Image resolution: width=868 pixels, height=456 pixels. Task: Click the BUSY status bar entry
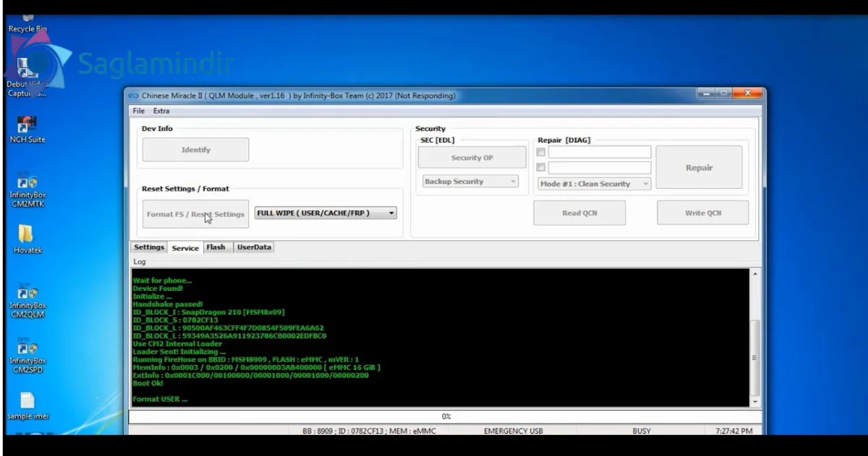pos(641,431)
